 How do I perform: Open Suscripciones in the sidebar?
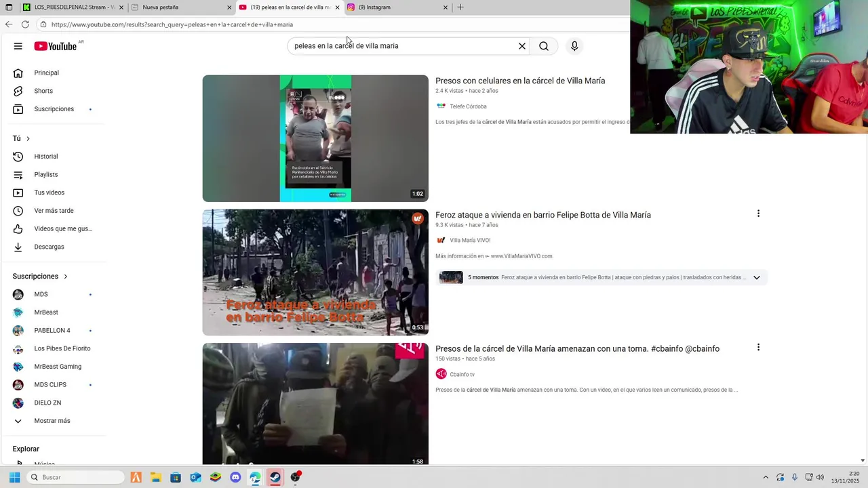click(54, 109)
